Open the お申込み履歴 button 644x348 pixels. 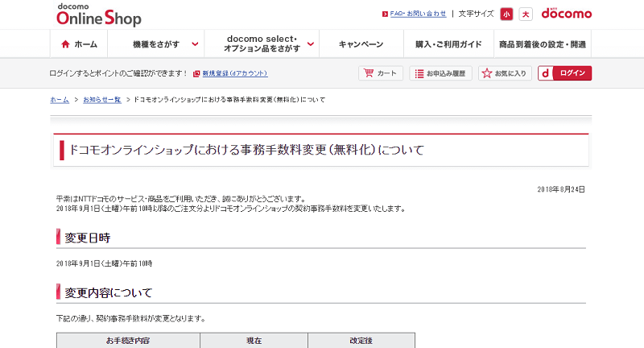click(440, 73)
